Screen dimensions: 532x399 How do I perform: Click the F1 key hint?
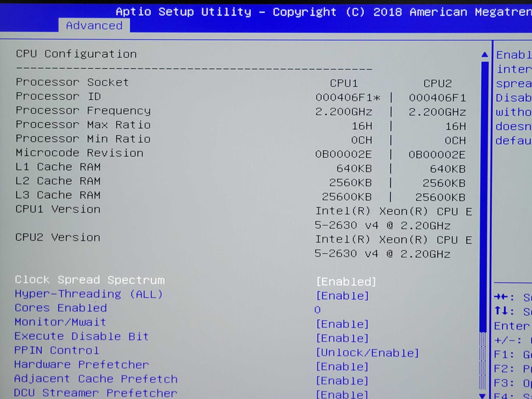coord(513,355)
